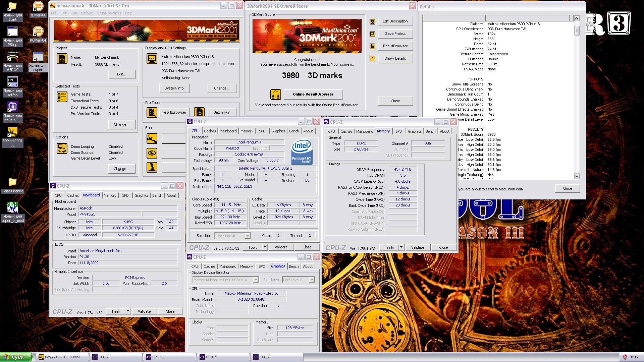
Task: Open the Online Services menu
Action: point(109,13)
